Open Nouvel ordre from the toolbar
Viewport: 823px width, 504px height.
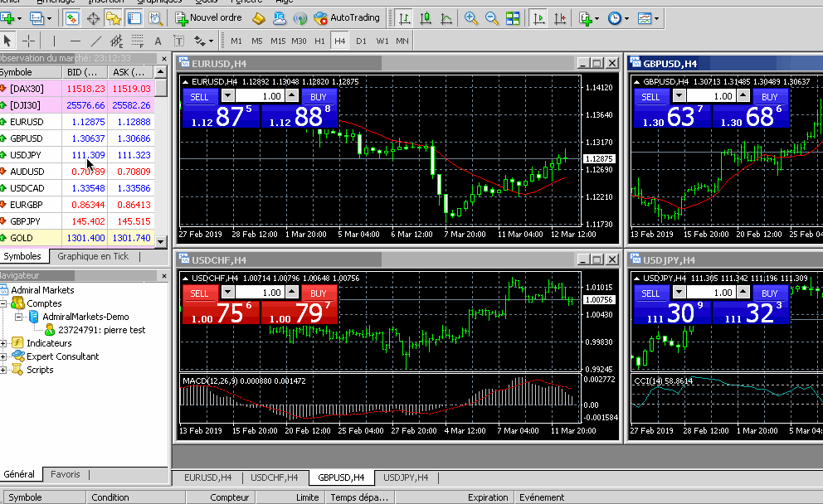click(x=209, y=18)
